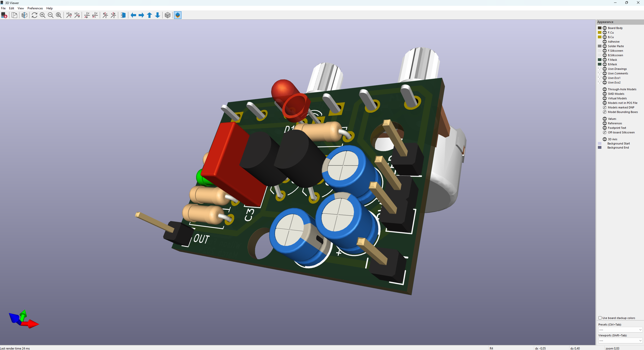Enable Use board stackup colors checkbox
The image size is (644, 350).
tap(600, 318)
